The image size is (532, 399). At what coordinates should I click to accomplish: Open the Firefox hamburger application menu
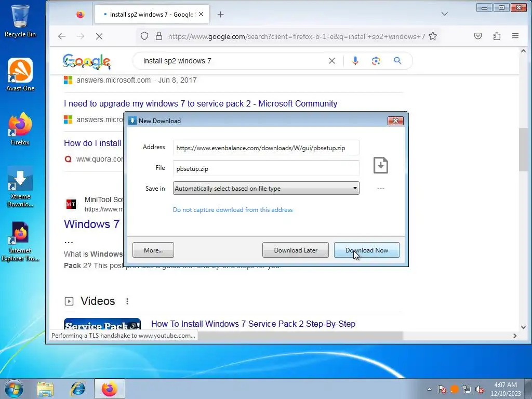pos(515,36)
